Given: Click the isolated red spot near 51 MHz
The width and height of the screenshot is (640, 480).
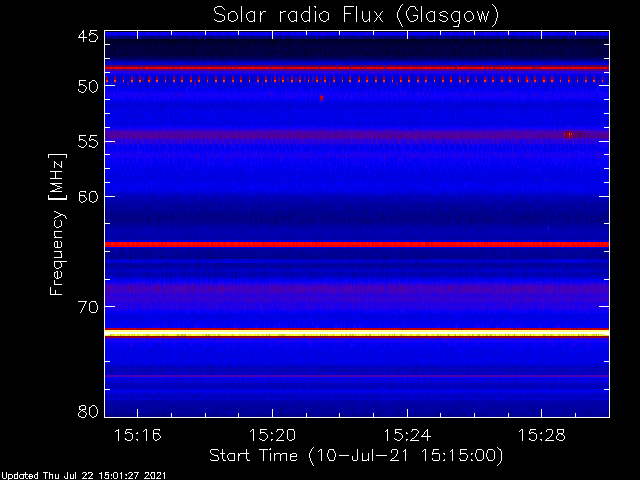Looking at the screenshot, I should pyautogui.click(x=322, y=98).
